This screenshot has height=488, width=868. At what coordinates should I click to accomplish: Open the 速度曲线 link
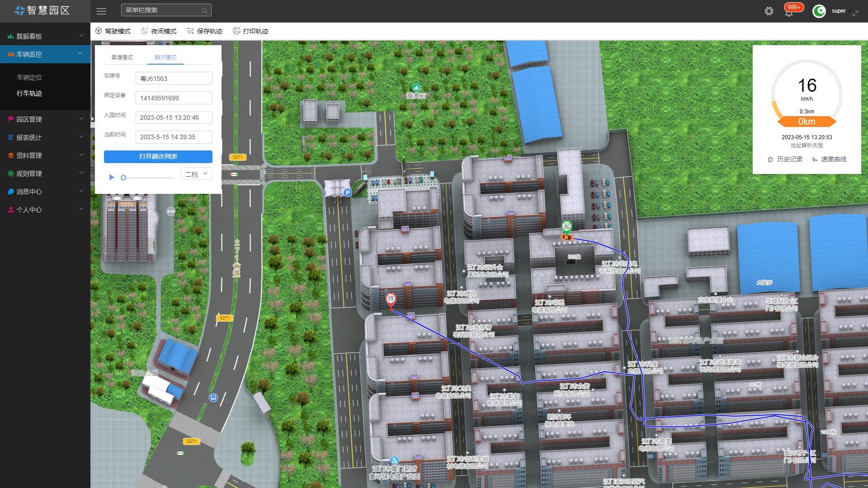point(829,159)
